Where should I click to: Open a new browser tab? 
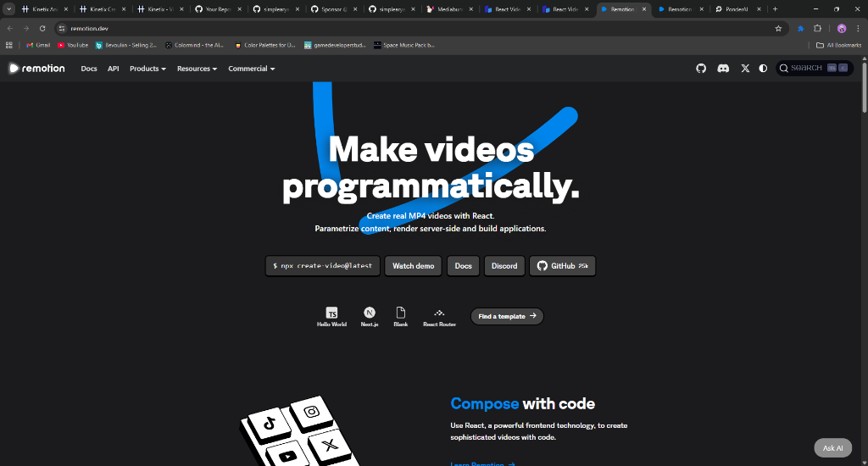775,8
